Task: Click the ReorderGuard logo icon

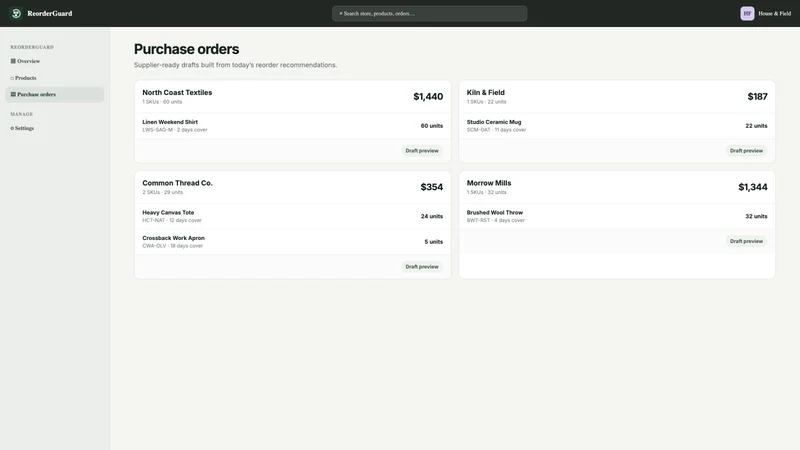Action: pyautogui.click(x=16, y=13)
